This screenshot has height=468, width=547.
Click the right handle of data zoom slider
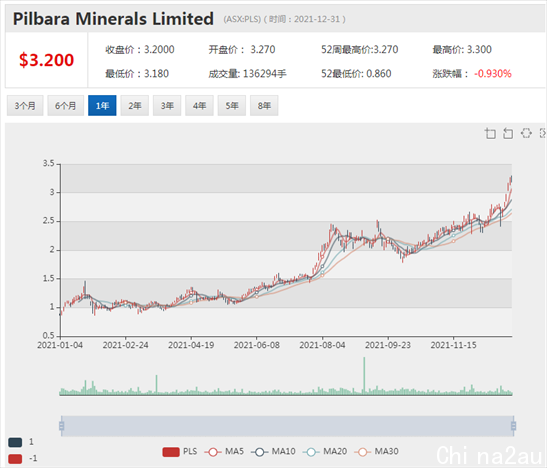click(x=514, y=426)
